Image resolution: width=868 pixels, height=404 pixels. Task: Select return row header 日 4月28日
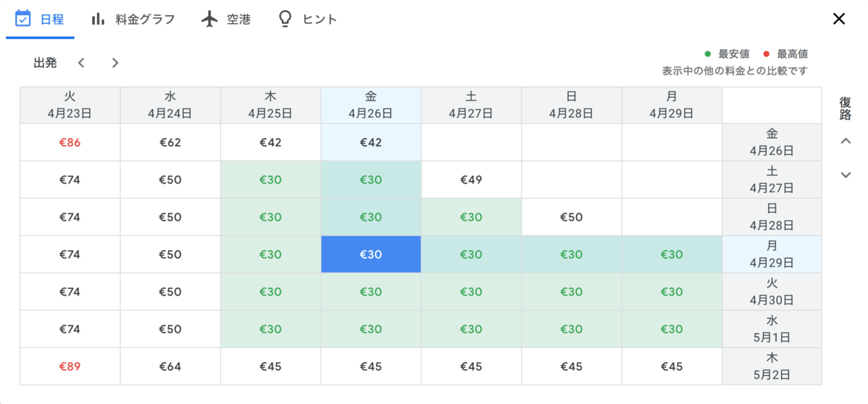click(x=772, y=217)
